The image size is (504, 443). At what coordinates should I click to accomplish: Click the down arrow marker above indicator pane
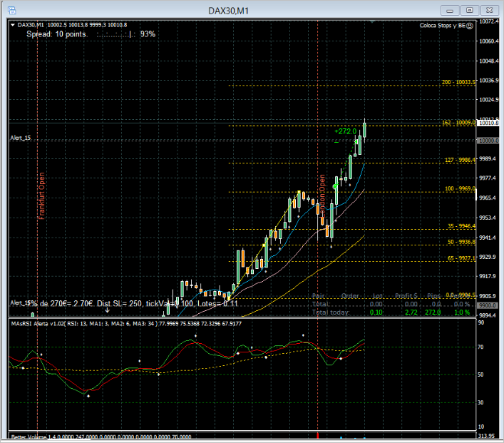(107, 310)
